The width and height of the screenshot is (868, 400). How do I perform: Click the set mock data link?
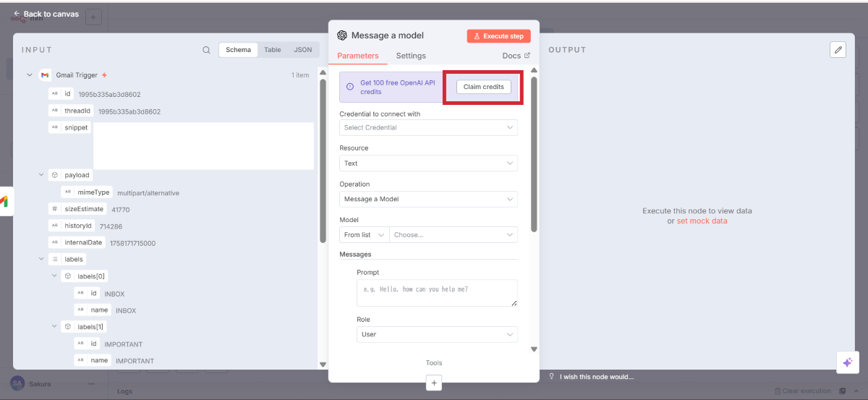(x=702, y=221)
